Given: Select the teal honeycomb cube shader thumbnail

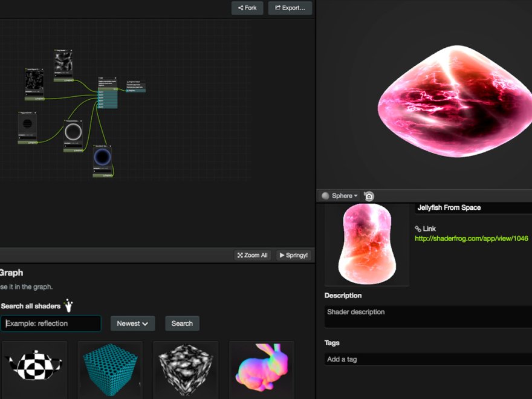Looking at the screenshot, I should pos(110,369).
